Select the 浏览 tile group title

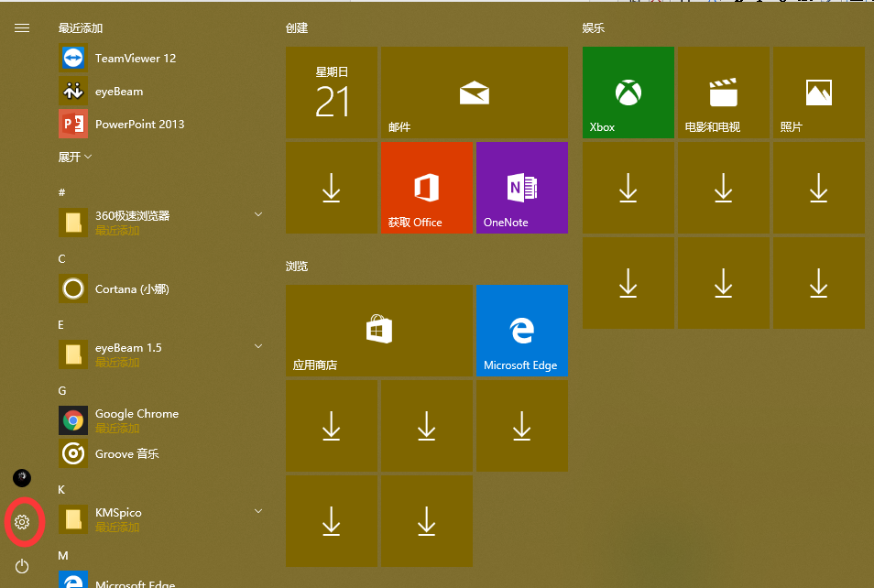297,266
